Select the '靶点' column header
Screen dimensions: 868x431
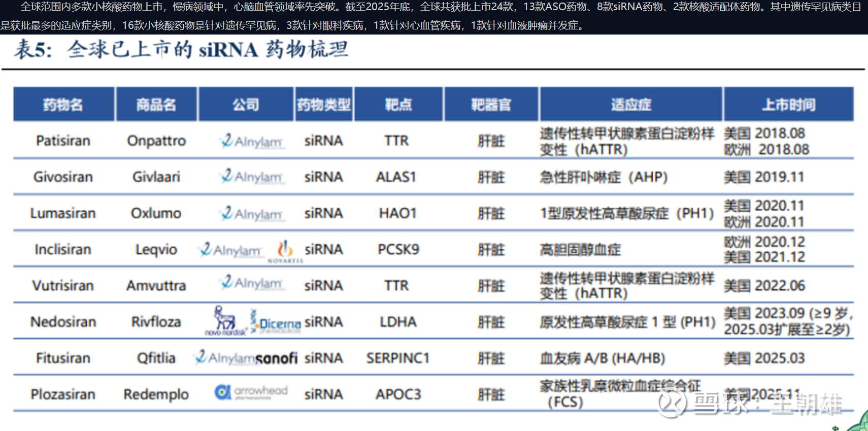[398, 105]
